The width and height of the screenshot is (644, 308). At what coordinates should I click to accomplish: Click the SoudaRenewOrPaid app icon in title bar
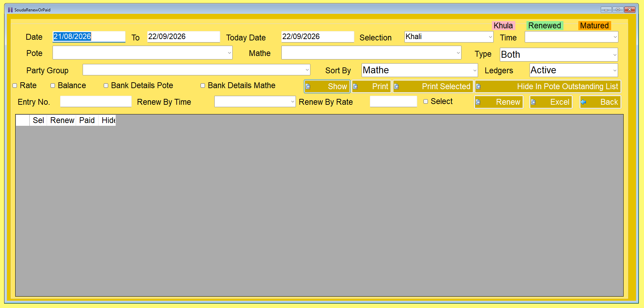(10, 10)
